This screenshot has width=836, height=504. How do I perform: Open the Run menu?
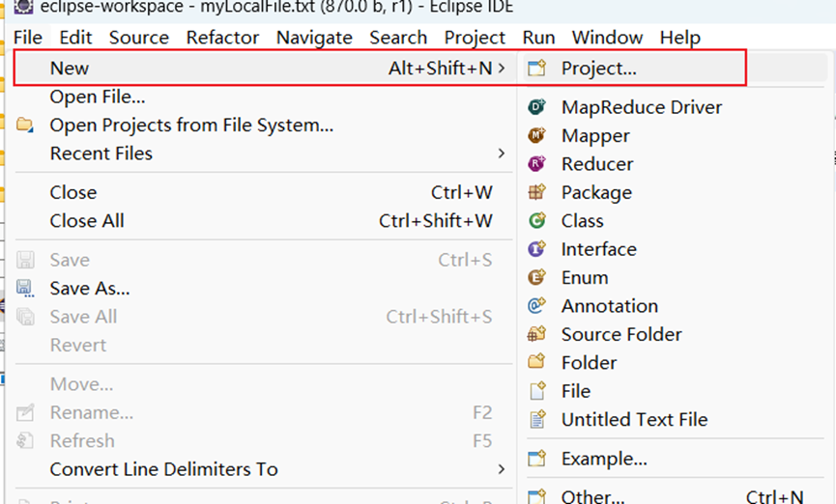click(538, 38)
